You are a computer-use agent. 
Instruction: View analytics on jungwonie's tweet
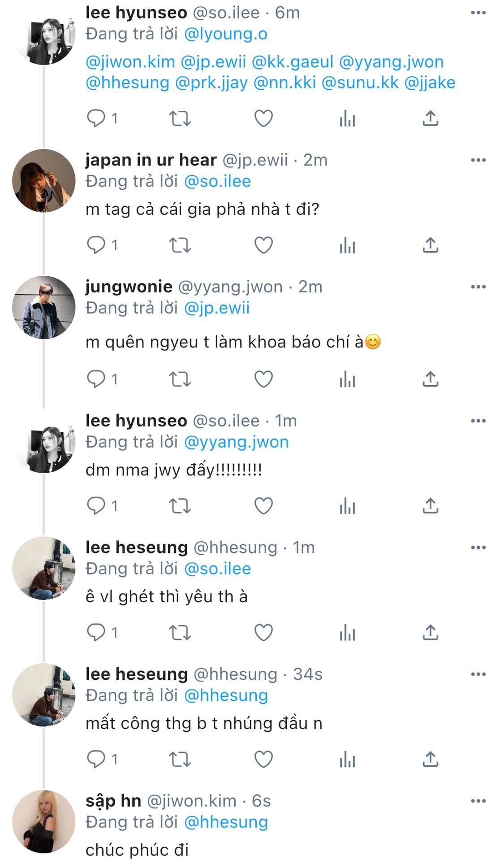coord(347,379)
